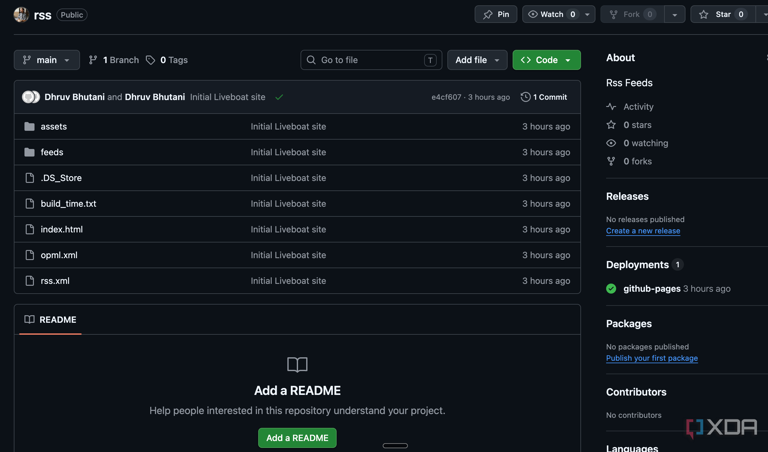
Task: Click the repository owner avatar beside rss
Action: [21, 15]
